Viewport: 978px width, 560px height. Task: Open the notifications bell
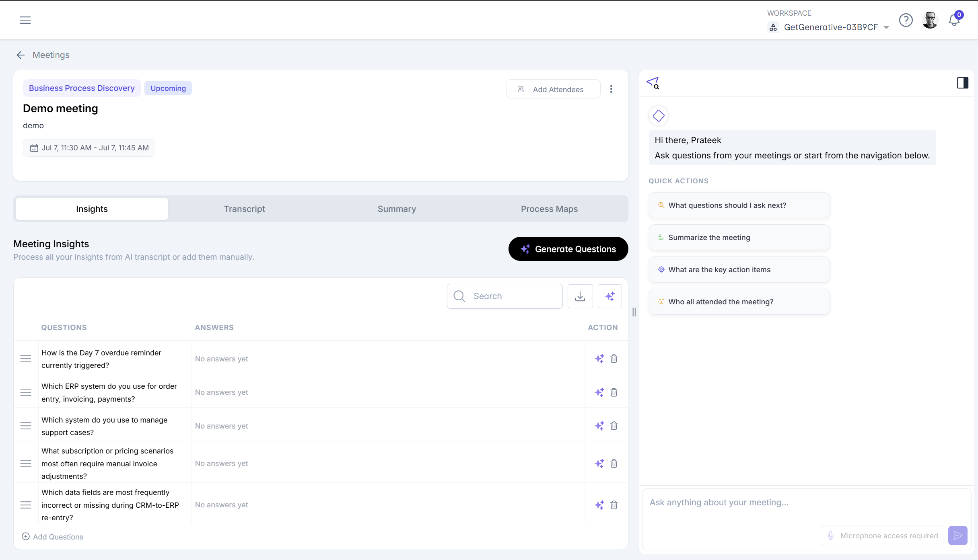click(x=954, y=20)
